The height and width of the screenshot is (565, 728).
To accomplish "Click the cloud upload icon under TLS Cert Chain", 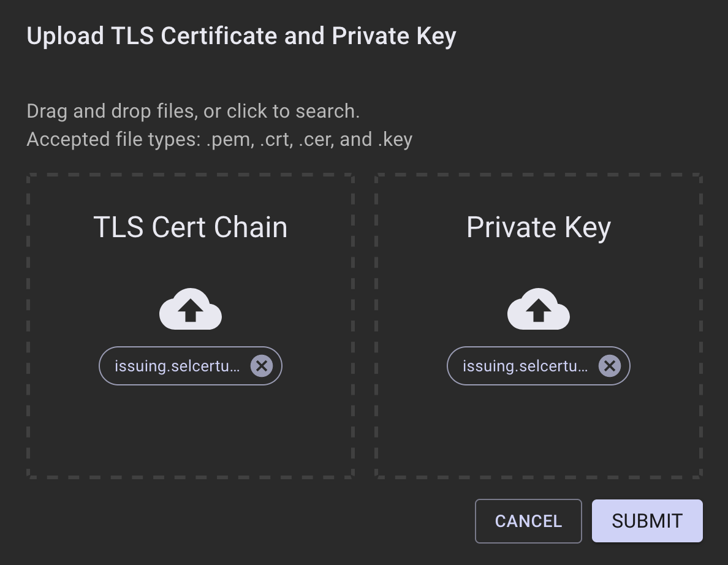I will pos(191,309).
